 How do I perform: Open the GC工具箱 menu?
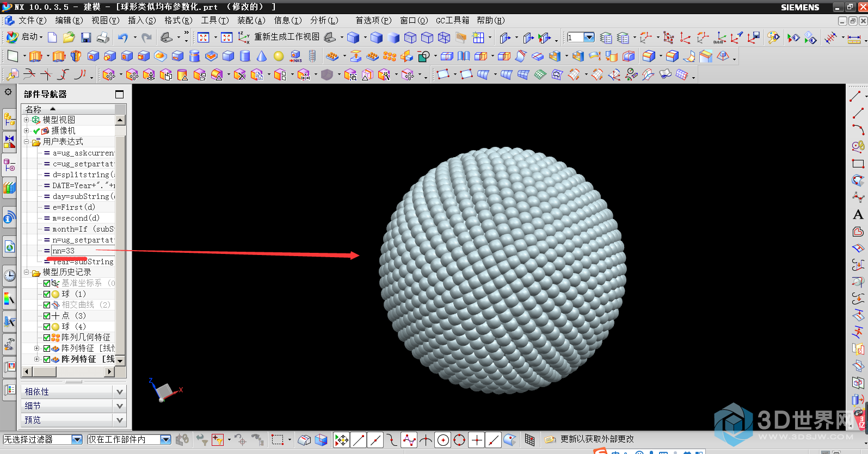(452, 20)
